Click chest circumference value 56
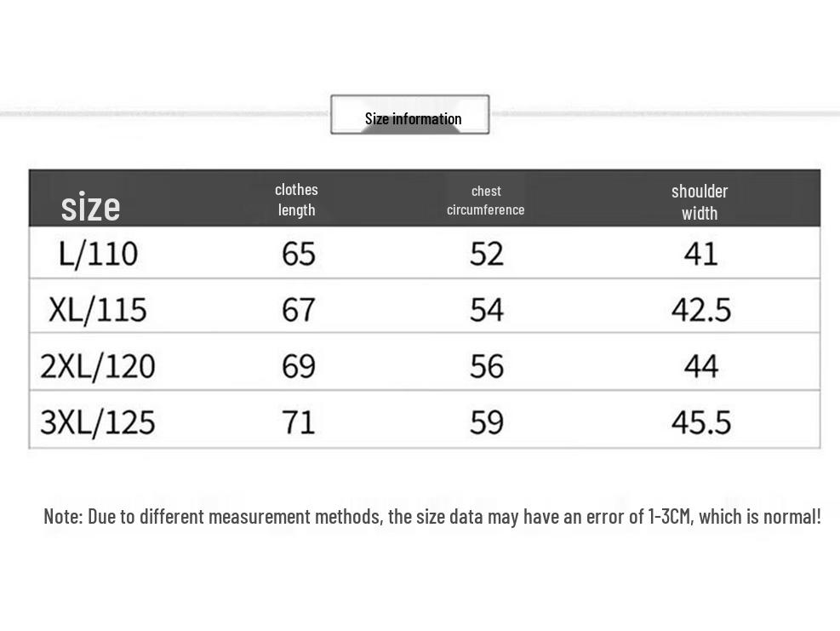 pyautogui.click(x=487, y=367)
